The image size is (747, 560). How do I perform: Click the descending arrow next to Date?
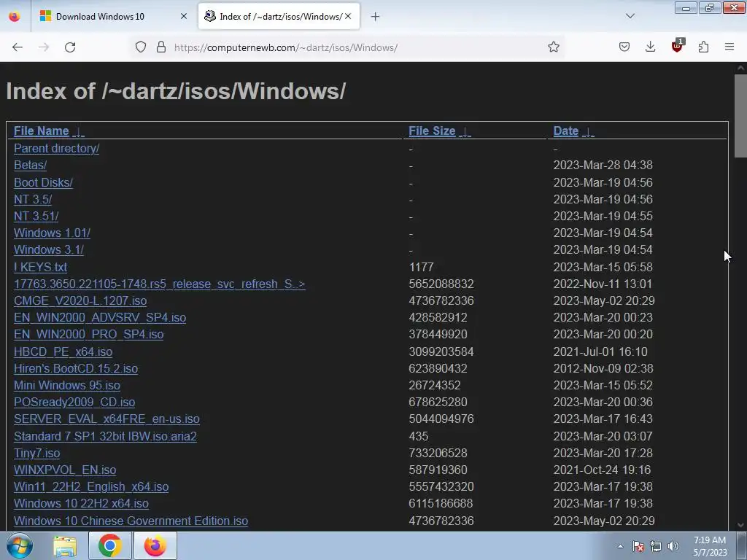pyautogui.click(x=589, y=132)
